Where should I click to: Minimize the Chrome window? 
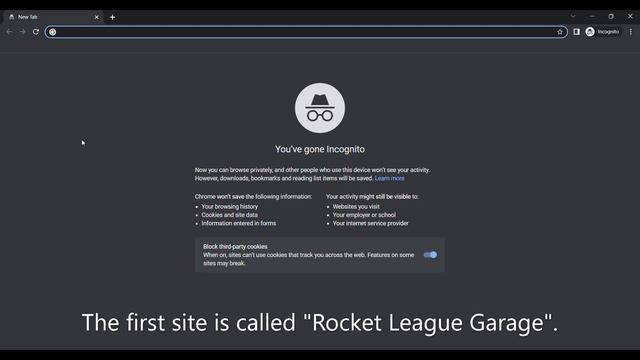(592, 16)
